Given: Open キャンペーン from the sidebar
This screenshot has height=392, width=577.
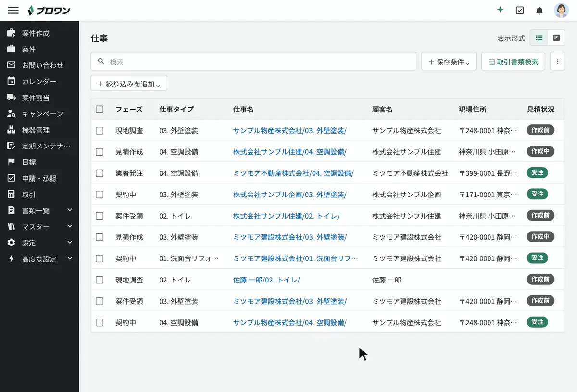Looking at the screenshot, I should click(x=42, y=114).
